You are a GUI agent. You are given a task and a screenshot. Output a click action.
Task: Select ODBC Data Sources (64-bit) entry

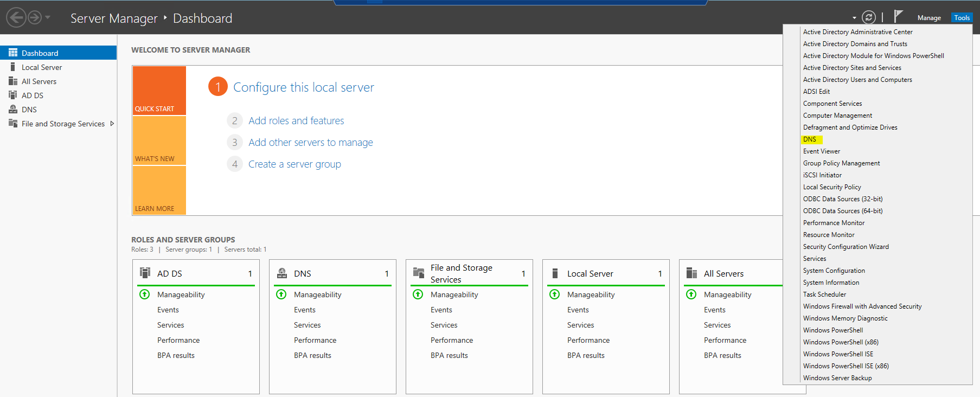pyautogui.click(x=843, y=211)
